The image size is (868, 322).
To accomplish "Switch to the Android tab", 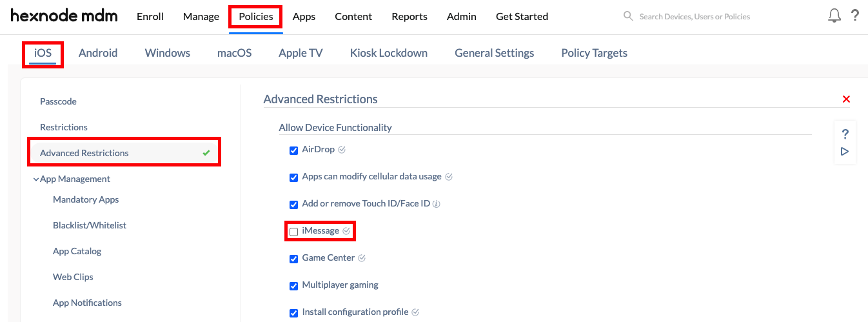I will click(98, 53).
